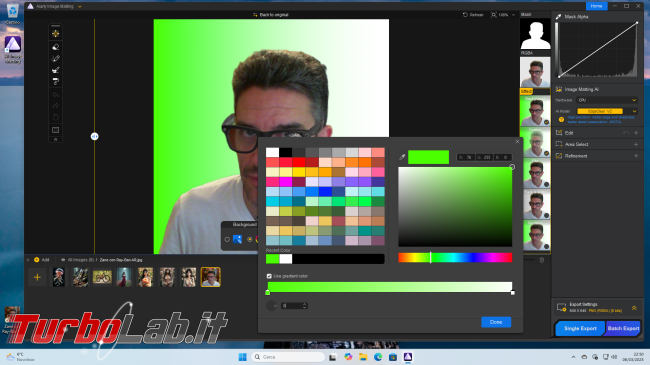
Task: Pick the eyedropper in the color dialog
Action: tap(402, 157)
